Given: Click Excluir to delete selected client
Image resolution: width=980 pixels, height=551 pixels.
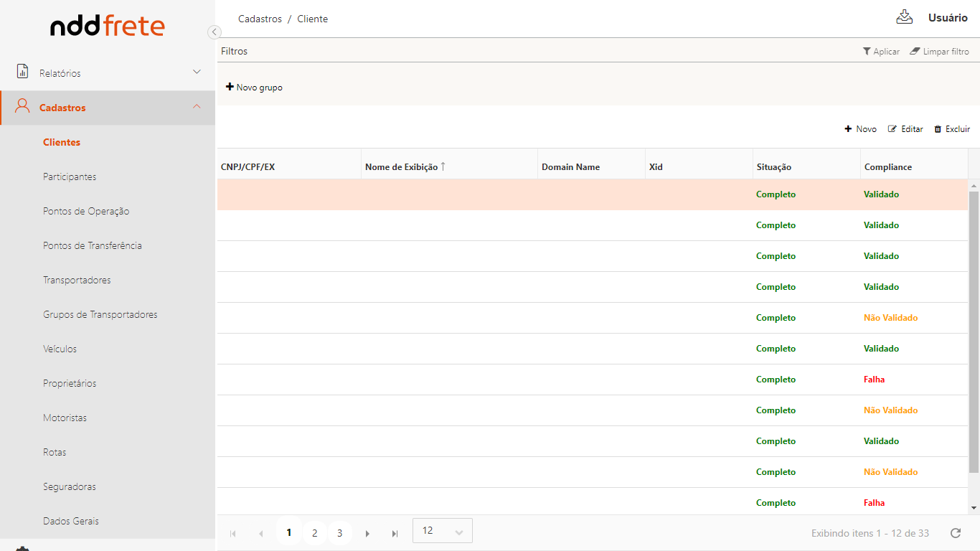Looking at the screenshot, I should click(952, 129).
